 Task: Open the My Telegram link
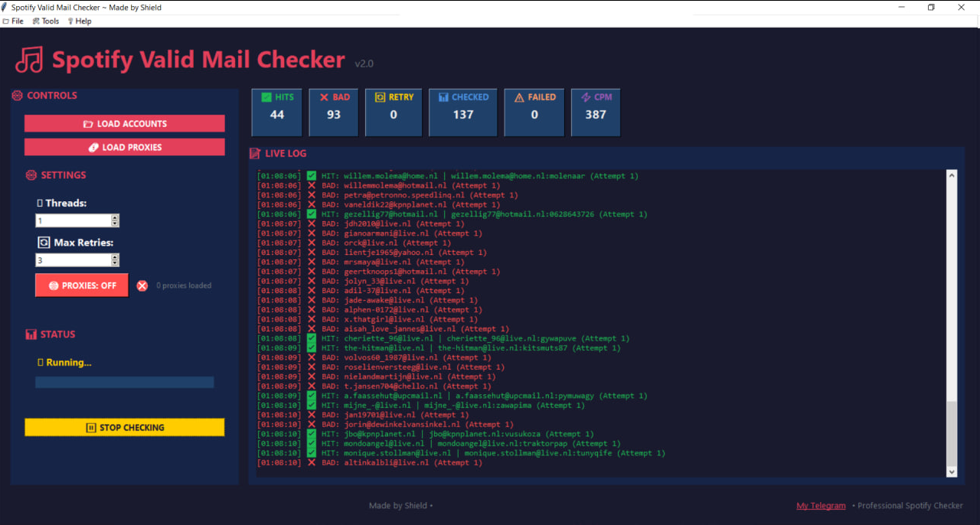pos(821,505)
